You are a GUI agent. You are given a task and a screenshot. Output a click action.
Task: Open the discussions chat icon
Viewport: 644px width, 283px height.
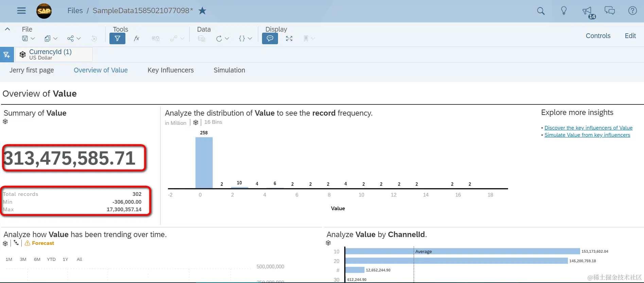[610, 11]
